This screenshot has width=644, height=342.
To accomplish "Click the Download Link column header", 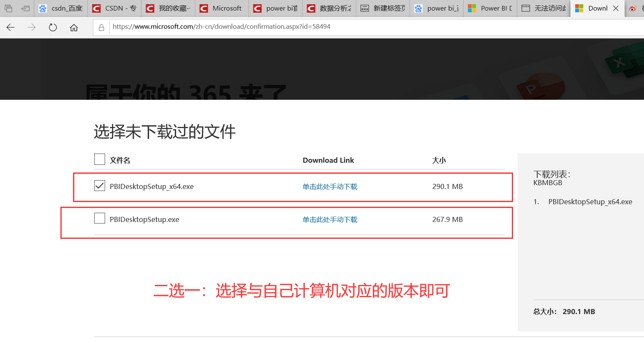I will pyautogui.click(x=328, y=160).
